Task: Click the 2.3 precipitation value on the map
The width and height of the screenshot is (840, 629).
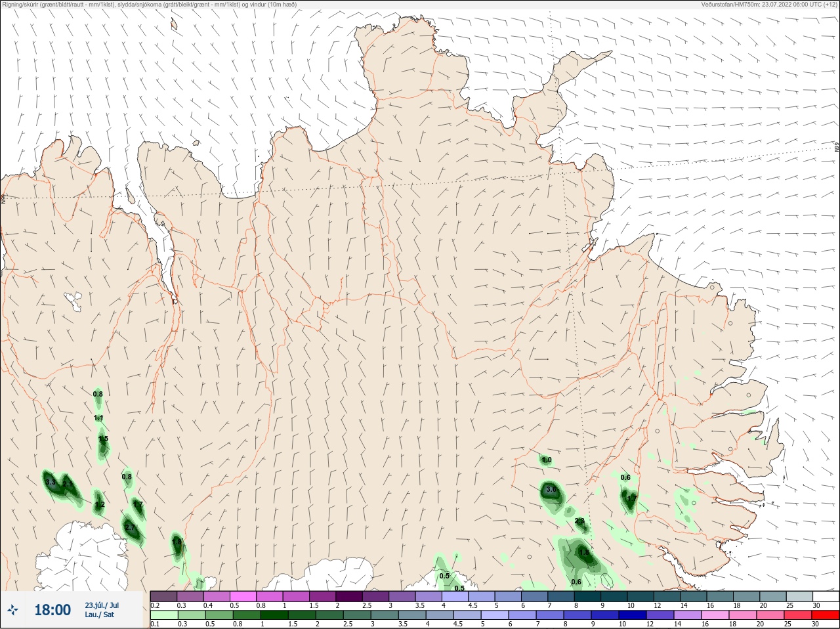Action: (x=579, y=521)
